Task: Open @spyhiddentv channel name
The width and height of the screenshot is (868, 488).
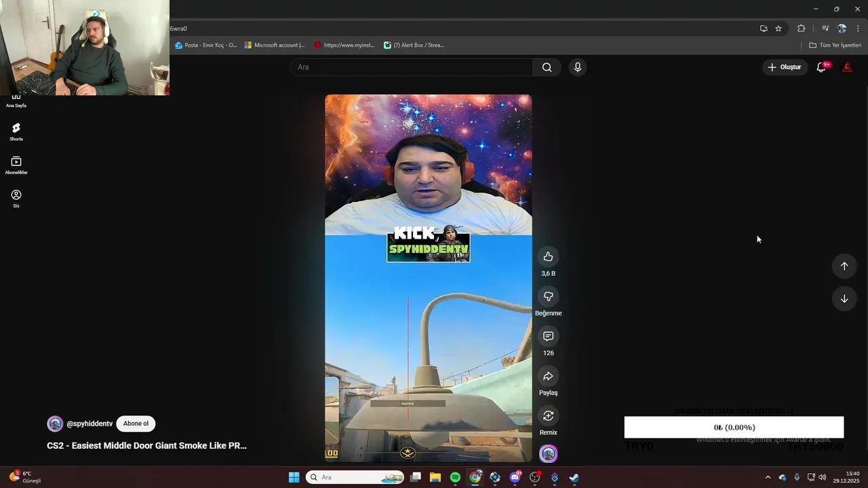Action: click(90, 424)
